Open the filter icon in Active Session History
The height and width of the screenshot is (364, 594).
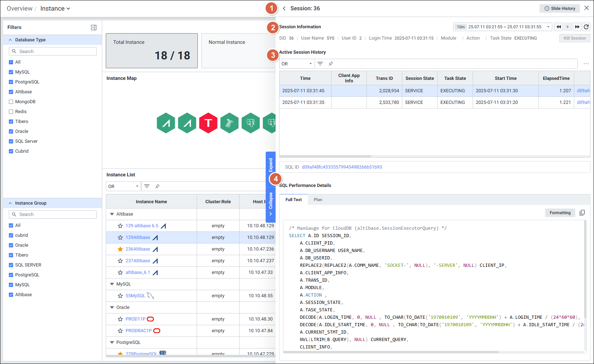pos(320,64)
